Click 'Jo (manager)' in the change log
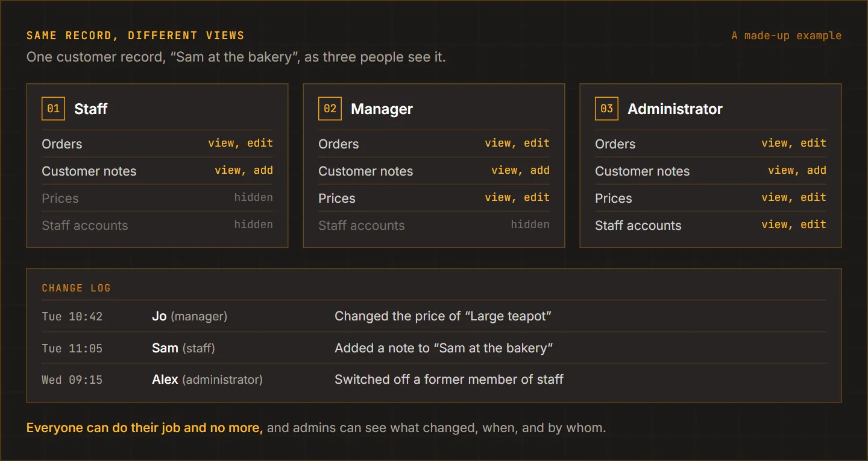The image size is (868, 461). coord(189,316)
